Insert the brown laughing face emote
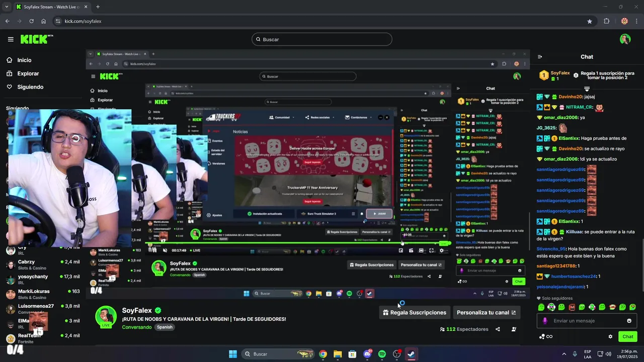 (612, 307)
